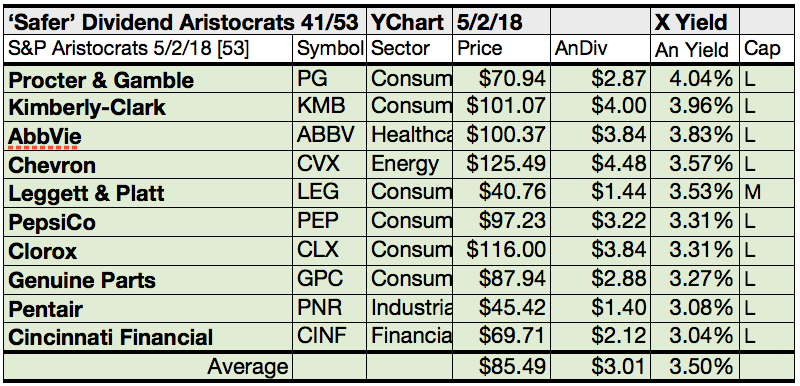Image resolution: width=800 pixels, height=386 pixels.
Task: Select the X Yield title cell
Action: tap(695, 22)
